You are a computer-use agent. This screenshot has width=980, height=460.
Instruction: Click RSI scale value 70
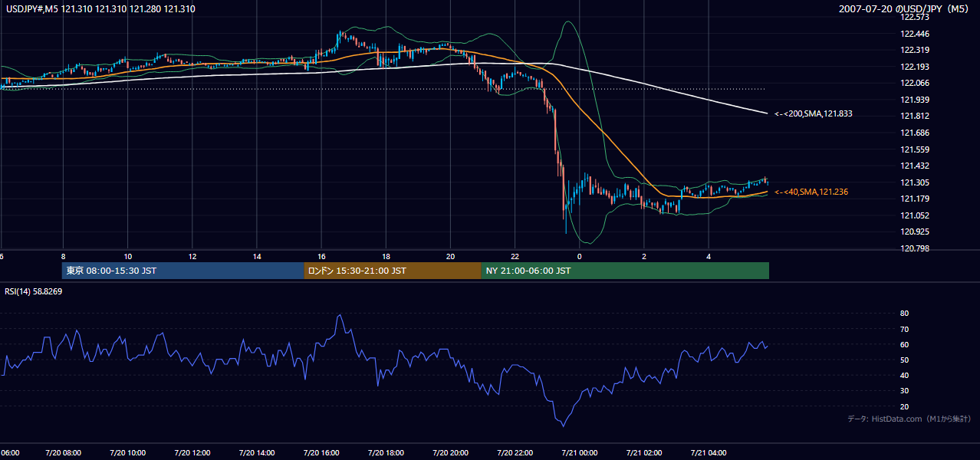pyautogui.click(x=905, y=329)
